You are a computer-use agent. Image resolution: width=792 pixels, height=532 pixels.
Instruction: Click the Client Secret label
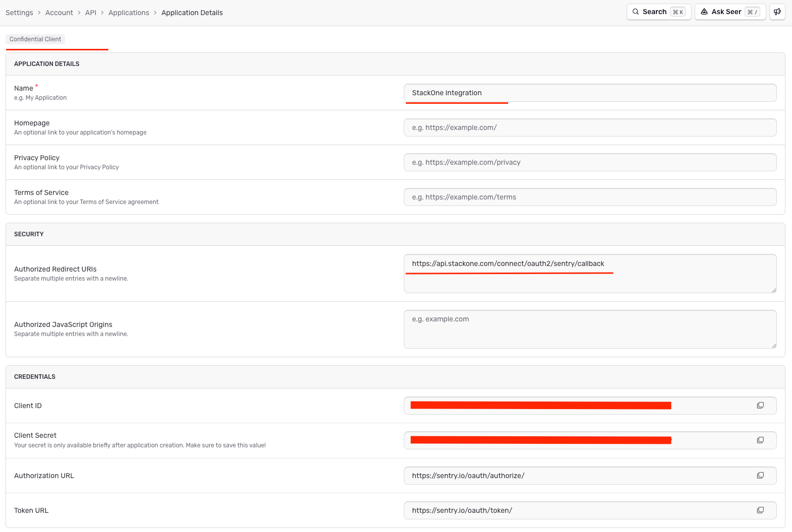point(35,435)
